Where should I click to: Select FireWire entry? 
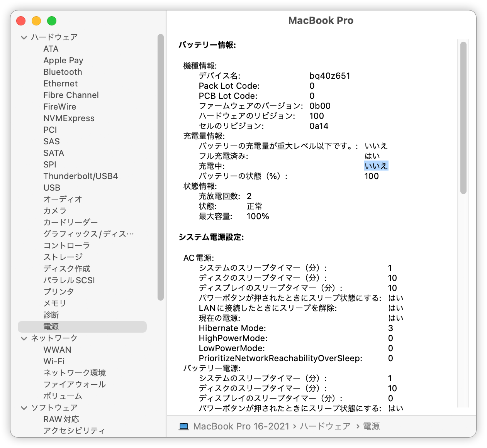point(59,107)
